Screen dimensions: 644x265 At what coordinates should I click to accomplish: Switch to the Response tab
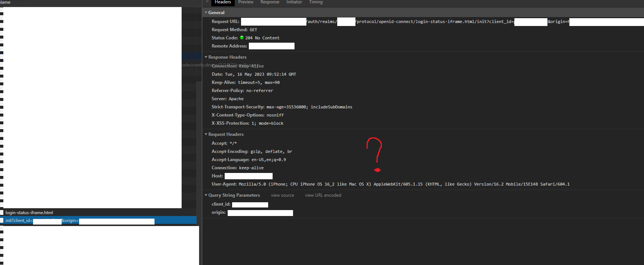point(270,2)
